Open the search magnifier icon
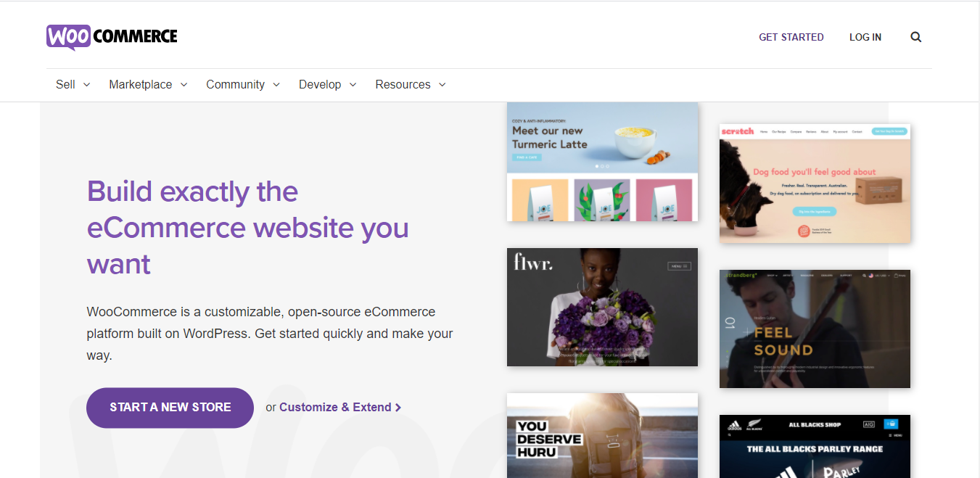The width and height of the screenshot is (980, 478). (x=916, y=37)
